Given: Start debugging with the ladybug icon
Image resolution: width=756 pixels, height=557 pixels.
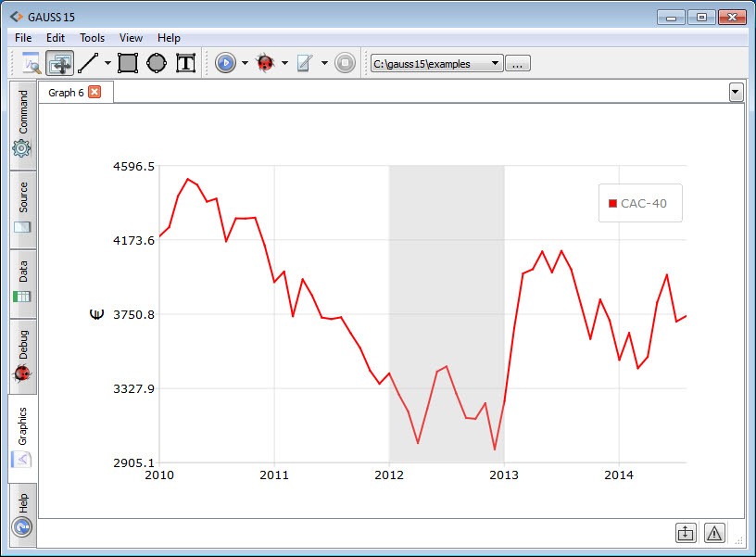Looking at the screenshot, I should (265, 63).
